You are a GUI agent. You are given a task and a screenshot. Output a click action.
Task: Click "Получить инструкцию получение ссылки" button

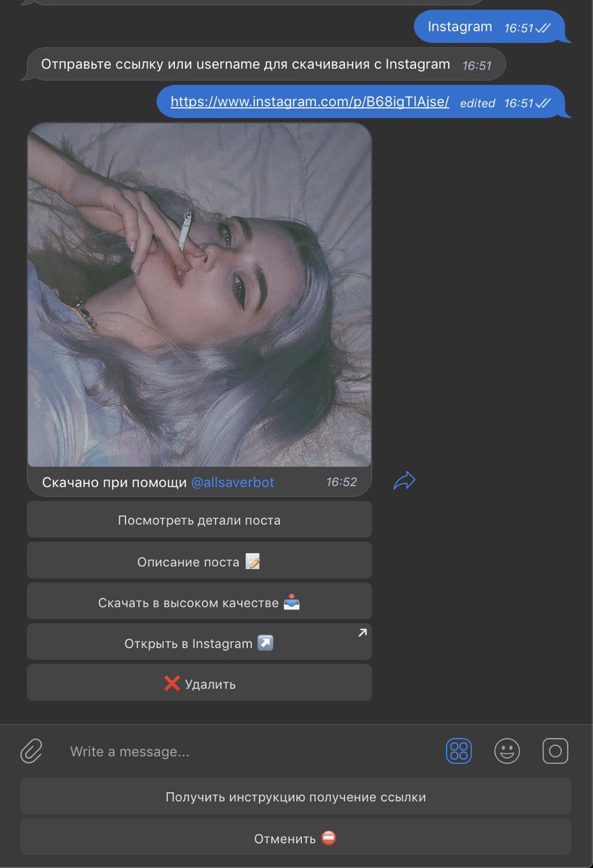pyautogui.click(x=295, y=797)
